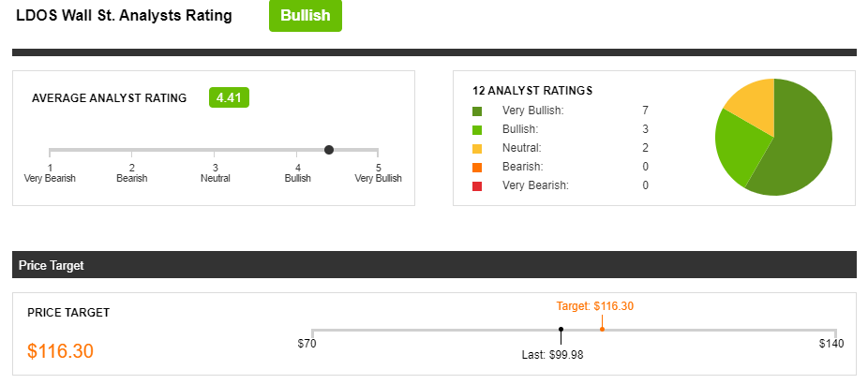This screenshot has height=384, width=868.
Task: Click the Very Bullish label under scale
Action: (378, 178)
